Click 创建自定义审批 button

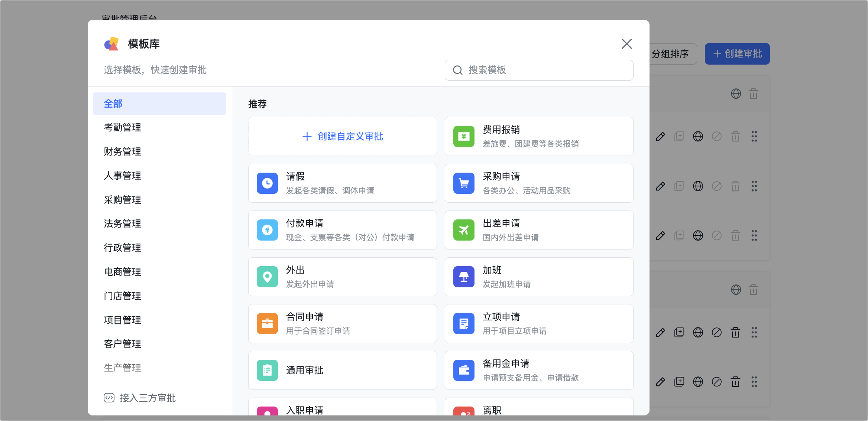point(342,136)
